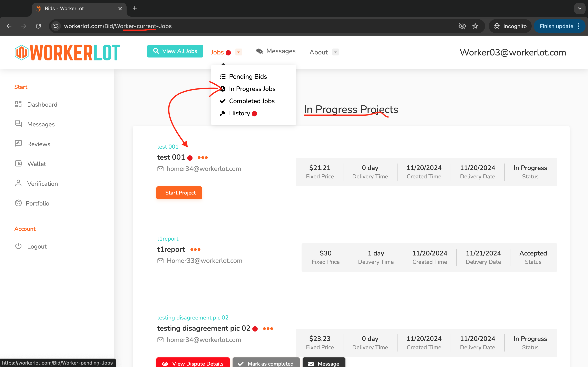The image size is (588, 367).
Task: Expand the Jobs dropdown menu
Action: click(x=239, y=52)
